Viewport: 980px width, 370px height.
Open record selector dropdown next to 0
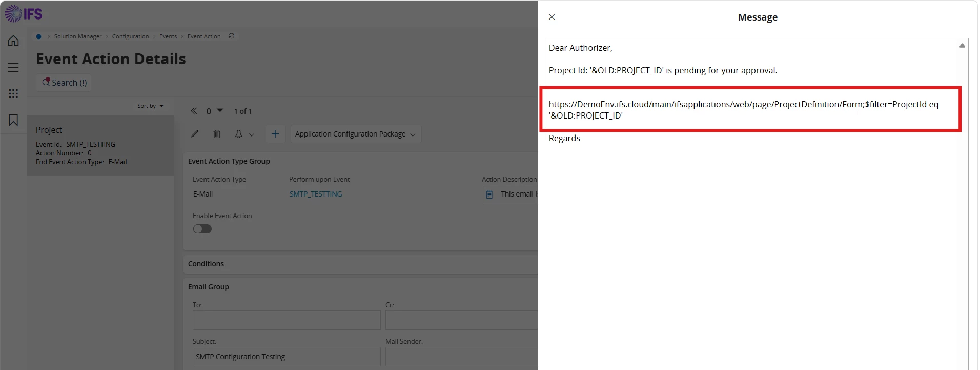(220, 110)
